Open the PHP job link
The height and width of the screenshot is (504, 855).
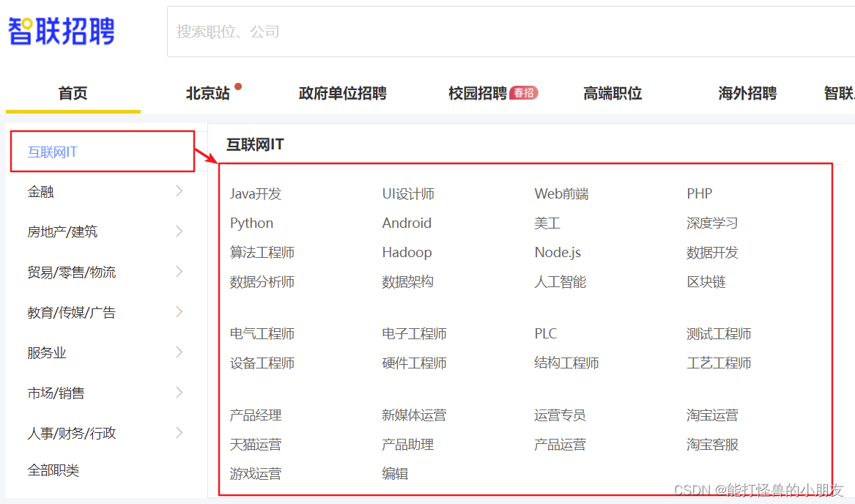[x=699, y=193]
